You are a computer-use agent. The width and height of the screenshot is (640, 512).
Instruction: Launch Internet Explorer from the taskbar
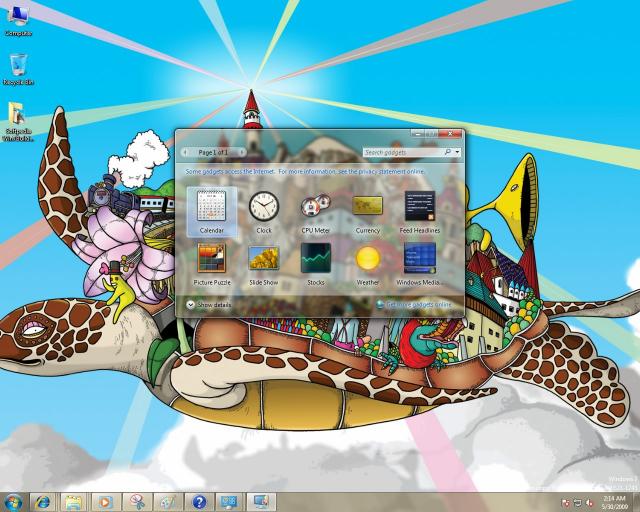pyautogui.click(x=42, y=501)
